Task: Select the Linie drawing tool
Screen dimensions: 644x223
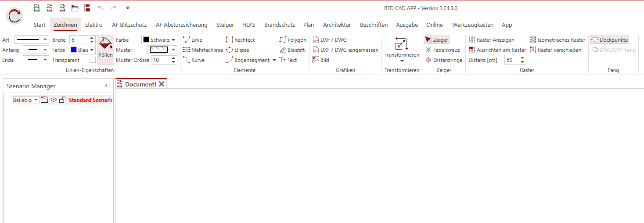Action: click(193, 40)
